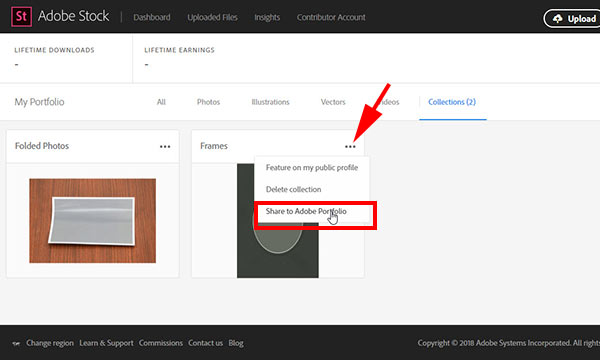Click the Contact us link
The image size is (600, 360).
click(x=205, y=343)
